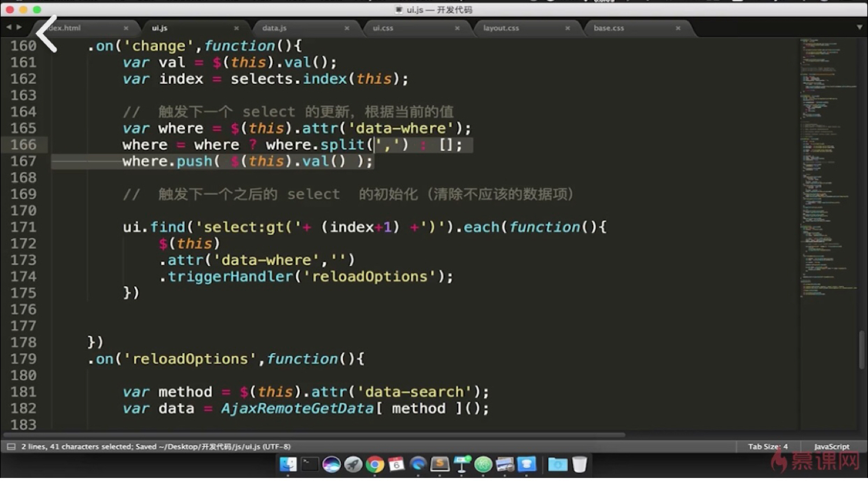Image resolution: width=868 pixels, height=482 pixels.
Task: Click line number 171 in the gutter
Action: point(23,227)
